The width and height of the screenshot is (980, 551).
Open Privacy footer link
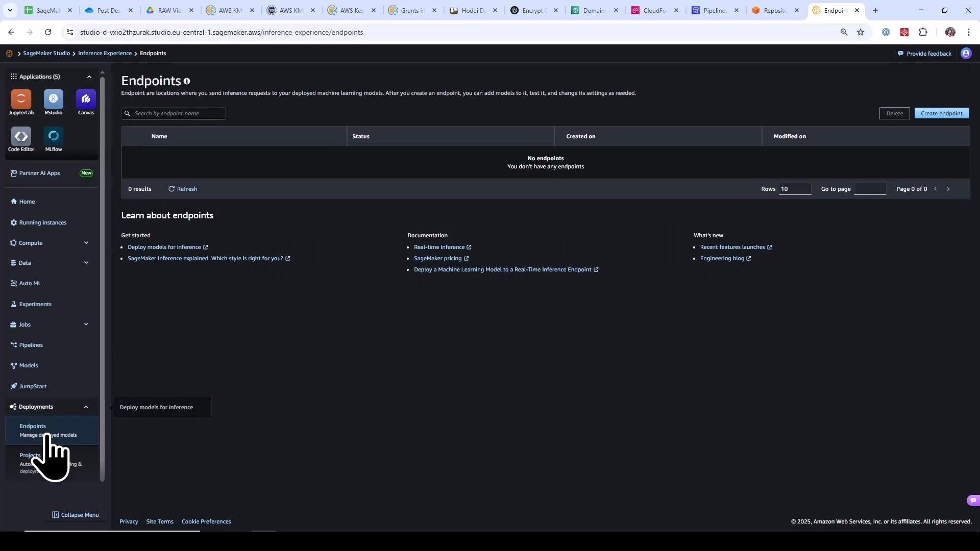coord(129,521)
